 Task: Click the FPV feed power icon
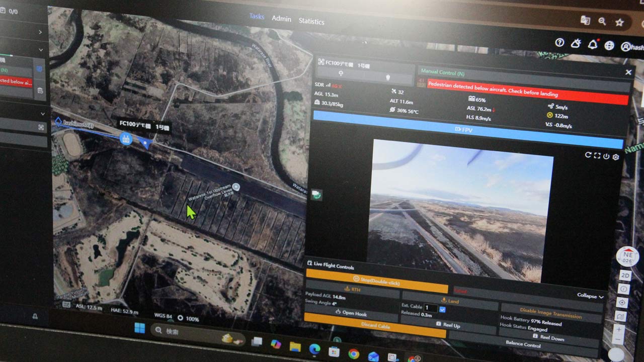pyautogui.click(x=606, y=156)
